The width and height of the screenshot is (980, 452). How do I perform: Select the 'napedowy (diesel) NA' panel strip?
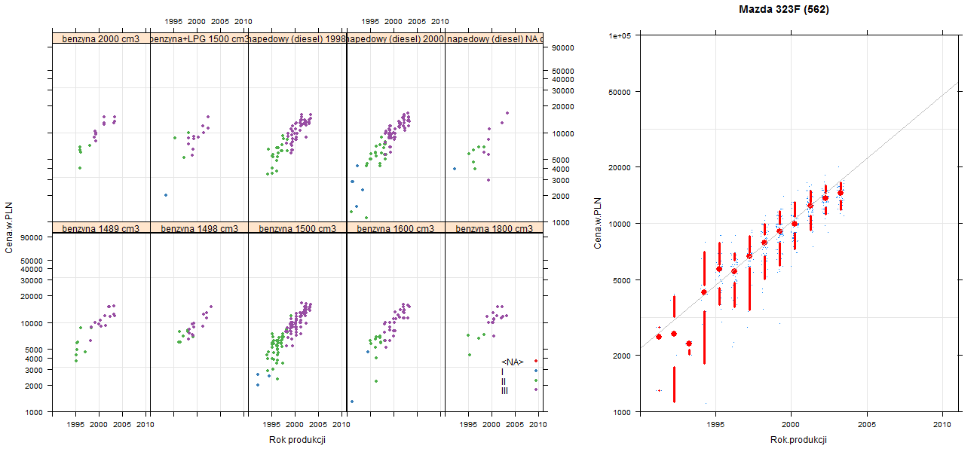pos(494,38)
